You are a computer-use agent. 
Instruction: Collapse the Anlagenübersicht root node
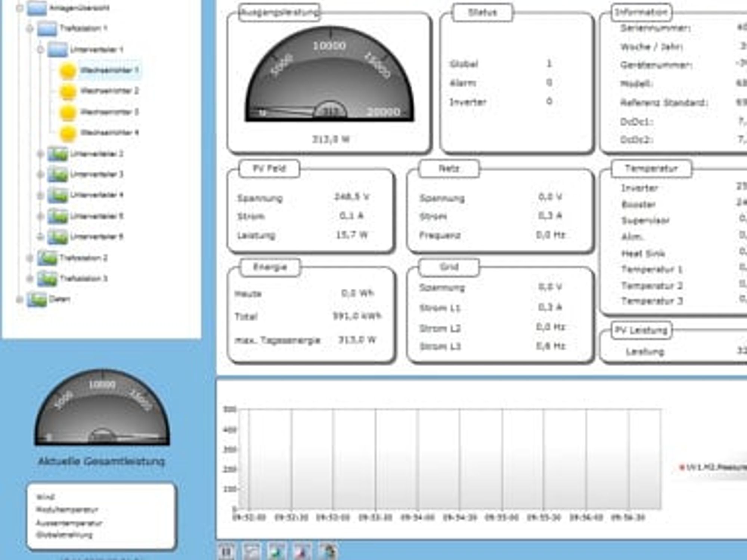pyautogui.click(x=19, y=8)
